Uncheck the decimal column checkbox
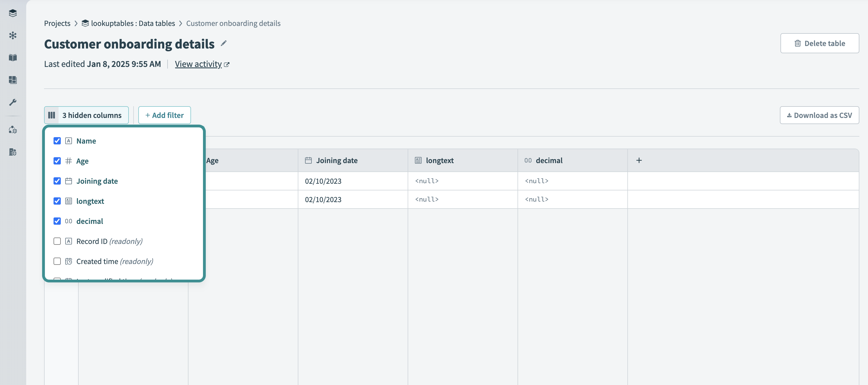The height and width of the screenshot is (385, 868). click(x=57, y=221)
